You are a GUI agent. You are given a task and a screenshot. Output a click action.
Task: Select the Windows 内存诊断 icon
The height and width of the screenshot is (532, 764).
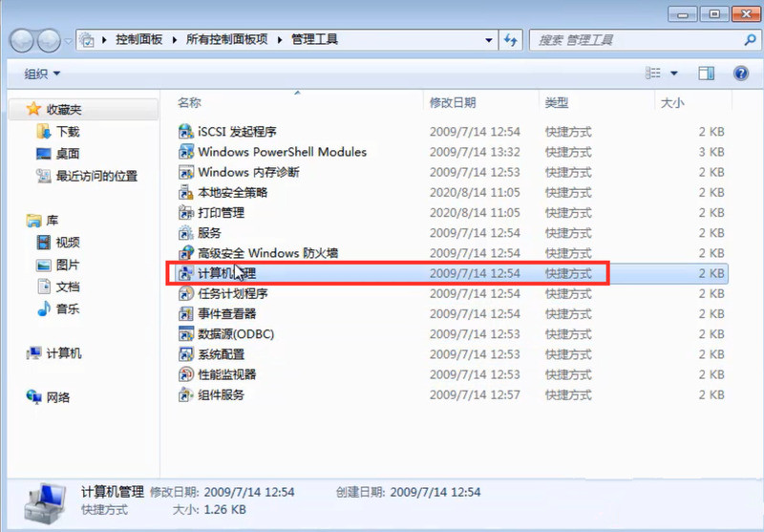pos(186,173)
